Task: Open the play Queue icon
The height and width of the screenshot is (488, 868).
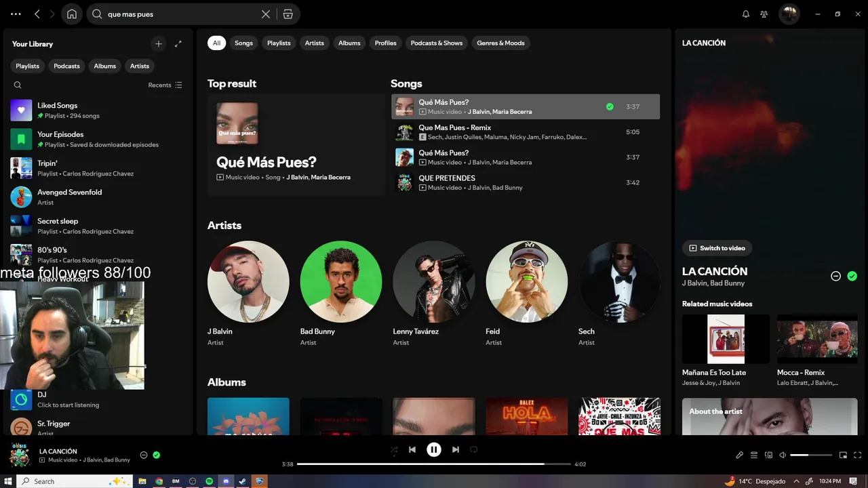Action: (x=754, y=455)
